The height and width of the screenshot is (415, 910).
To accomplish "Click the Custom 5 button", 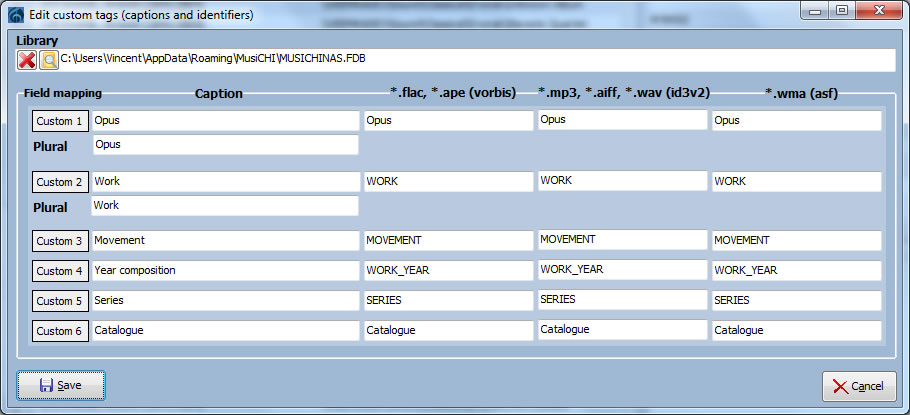I will point(60,301).
